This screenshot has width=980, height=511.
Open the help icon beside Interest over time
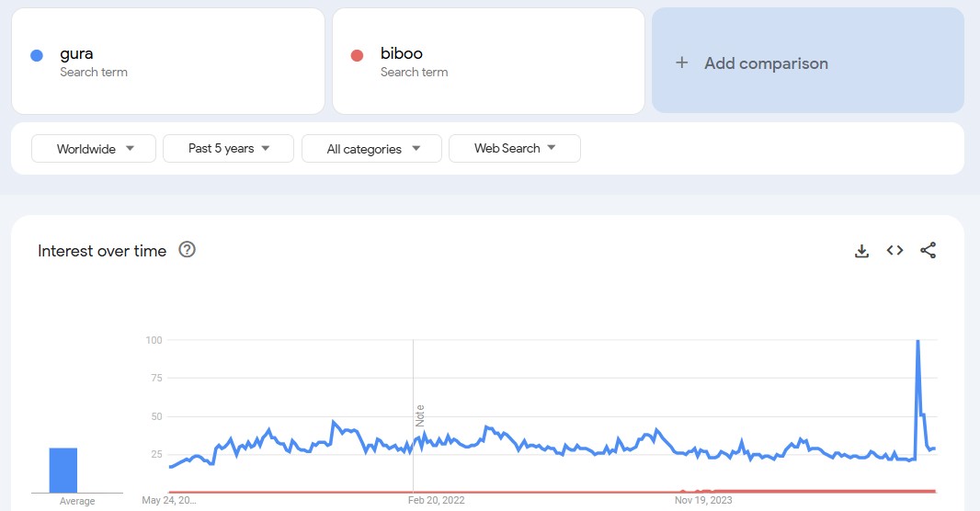click(187, 250)
